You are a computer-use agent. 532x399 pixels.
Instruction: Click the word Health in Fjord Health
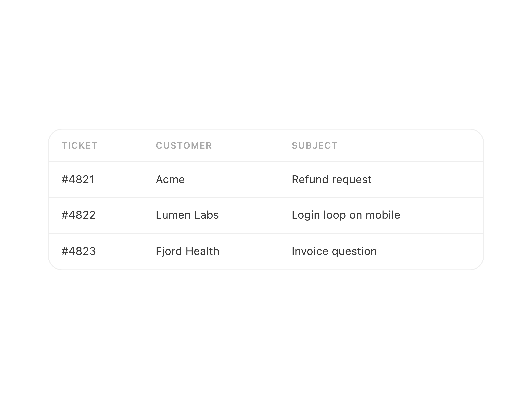(203, 251)
